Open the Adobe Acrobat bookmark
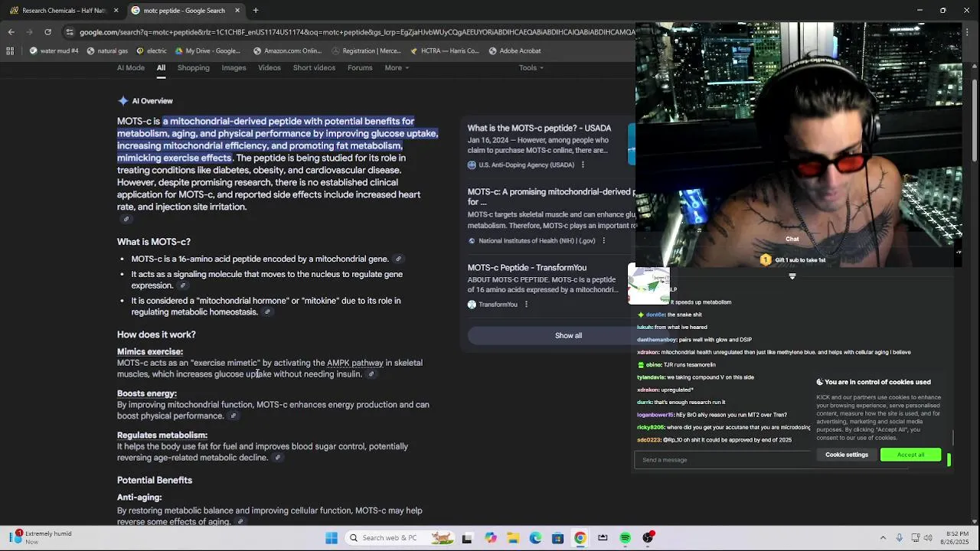The height and width of the screenshot is (551, 980). (514, 51)
